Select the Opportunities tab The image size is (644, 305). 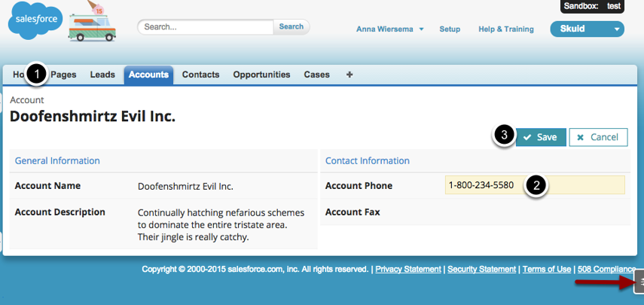click(x=261, y=75)
